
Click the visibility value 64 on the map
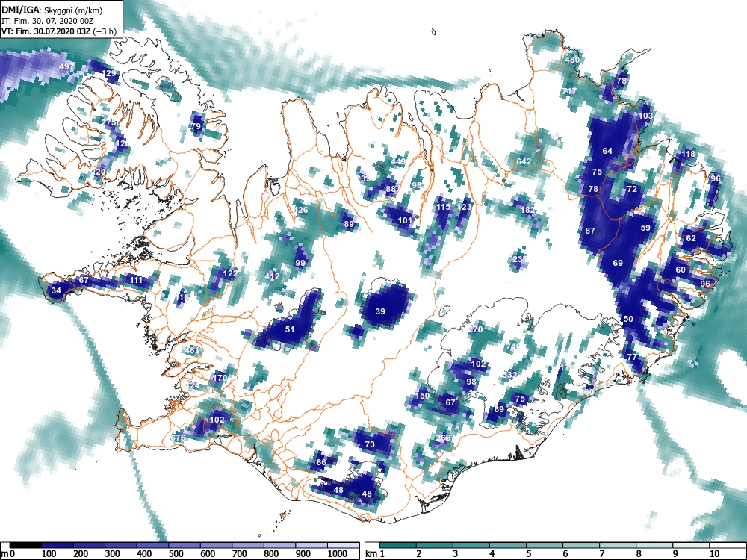[607, 151]
